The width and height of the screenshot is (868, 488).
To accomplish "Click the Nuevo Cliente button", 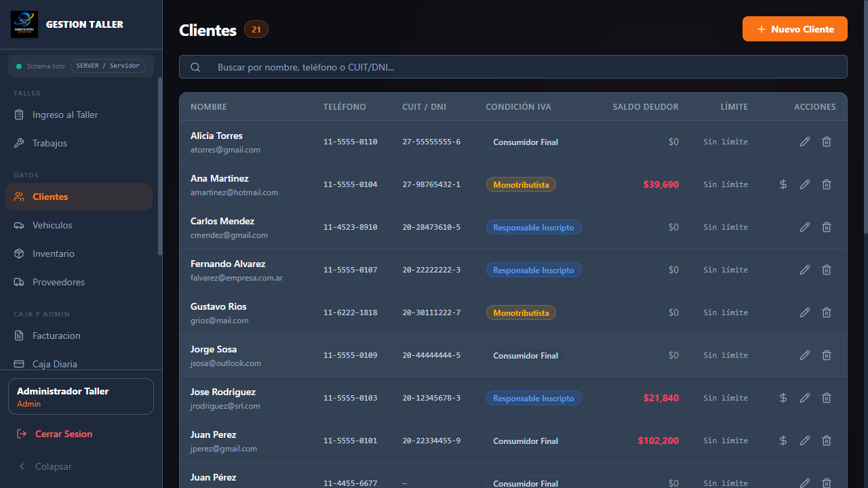I will [x=795, y=29].
